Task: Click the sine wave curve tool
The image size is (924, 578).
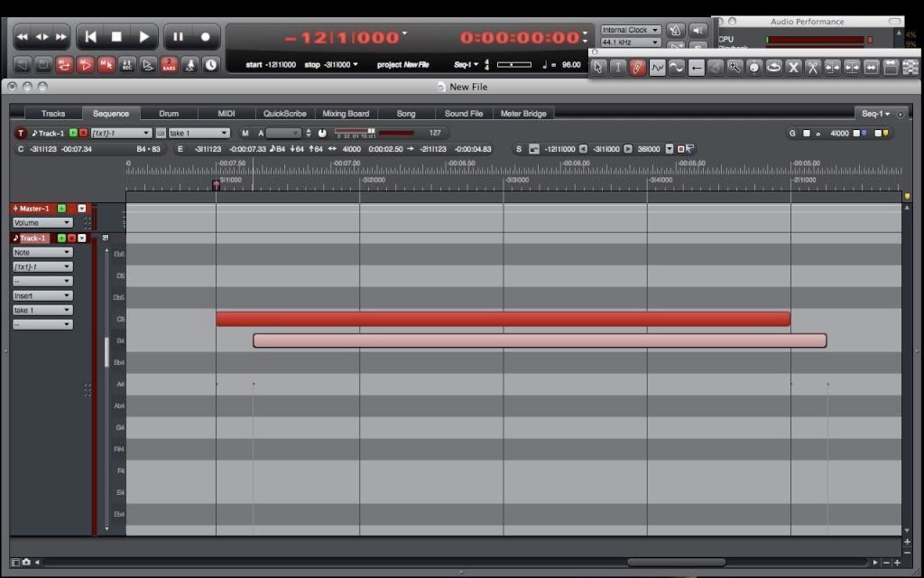Action: click(677, 68)
